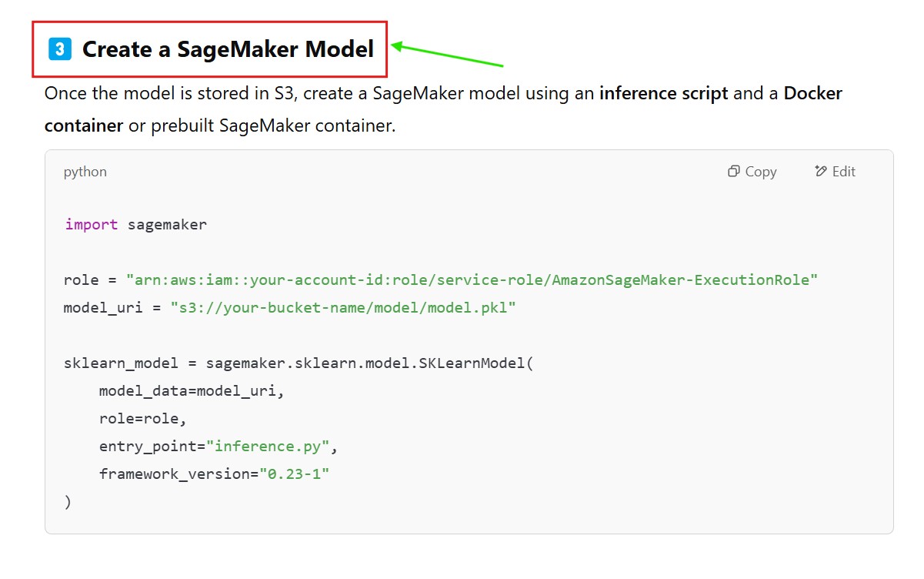Click the S3 model.pkl path string
The height and width of the screenshot is (579, 924).
click(343, 308)
